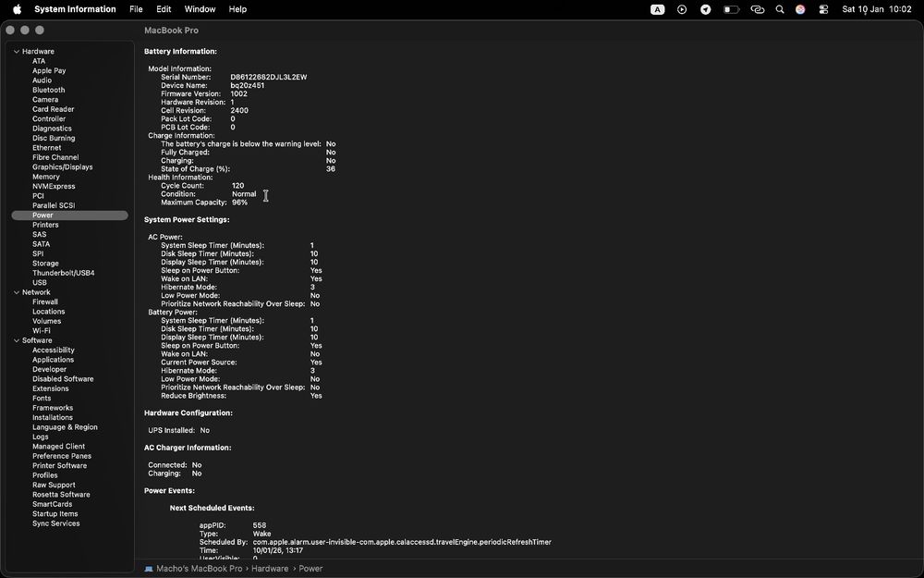This screenshot has height=578, width=924.
Task: Select Diagnostics in the sidebar
Action: click(52, 128)
